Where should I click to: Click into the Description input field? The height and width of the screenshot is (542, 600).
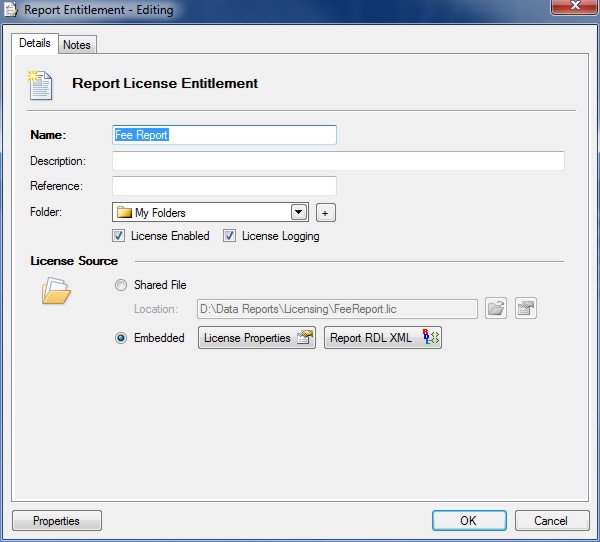[338, 161]
